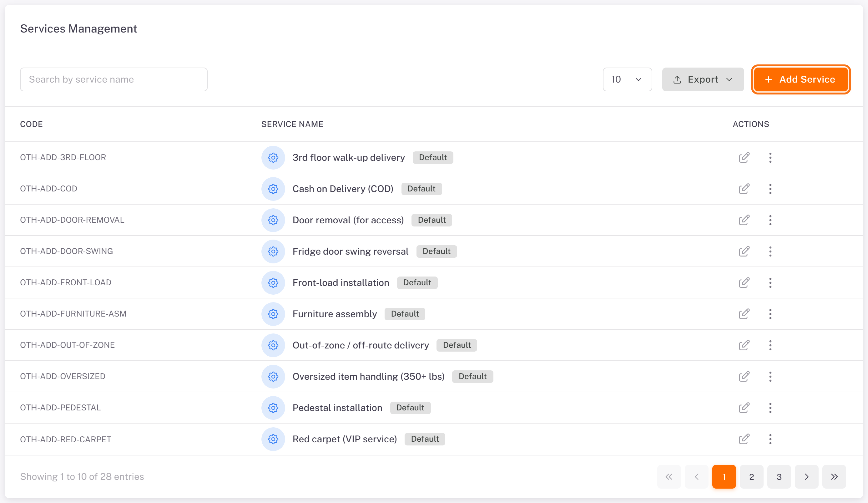Image resolution: width=868 pixels, height=503 pixels.
Task: Click the Add Service button
Action: click(801, 79)
